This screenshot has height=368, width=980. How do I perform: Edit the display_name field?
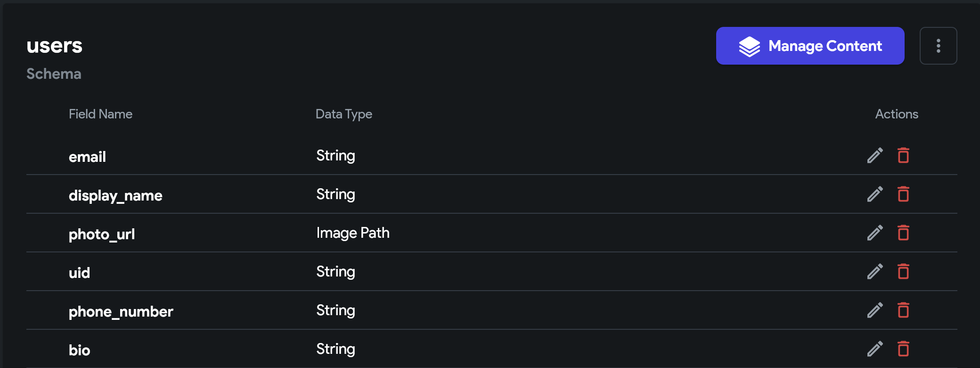(875, 194)
